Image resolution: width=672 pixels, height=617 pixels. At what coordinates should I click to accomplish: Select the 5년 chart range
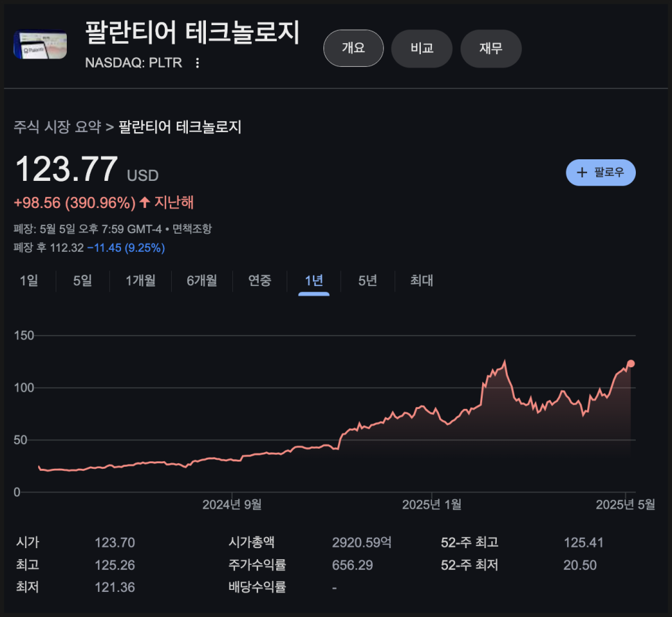point(368,280)
